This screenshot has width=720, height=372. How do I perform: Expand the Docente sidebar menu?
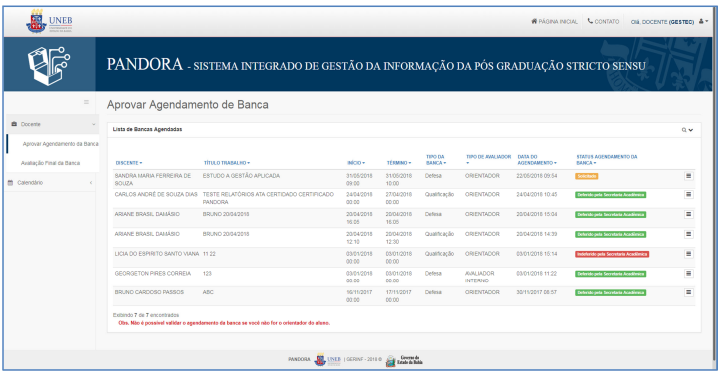coord(51,124)
